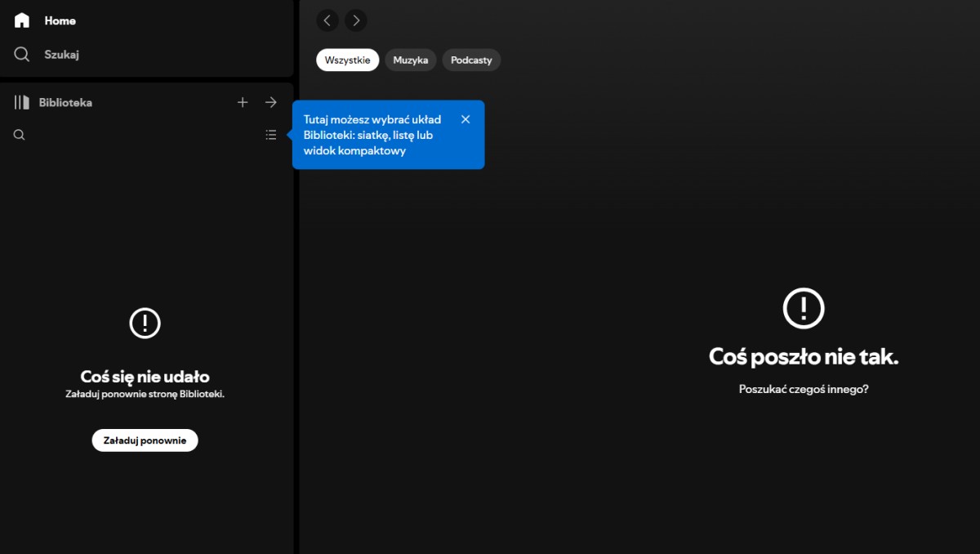Click the Załaduj ponownie button

pyautogui.click(x=145, y=440)
